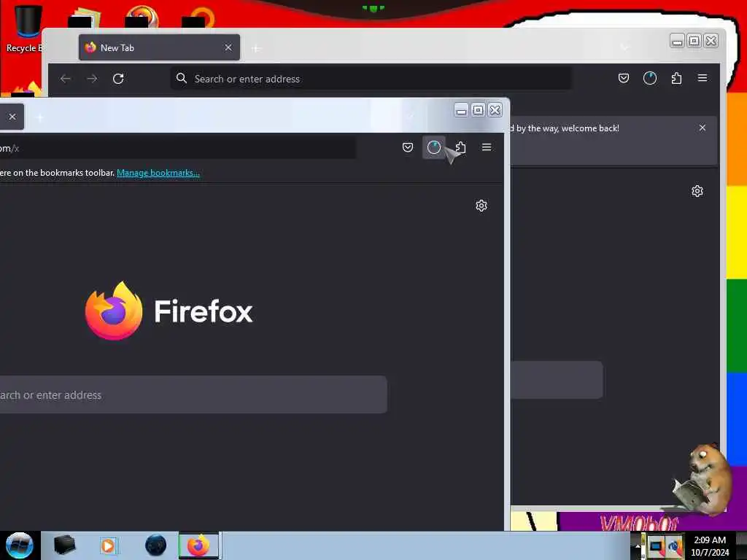Open Extensions in the back Firefox window
Viewport: 747px width, 560px height.
(x=676, y=78)
